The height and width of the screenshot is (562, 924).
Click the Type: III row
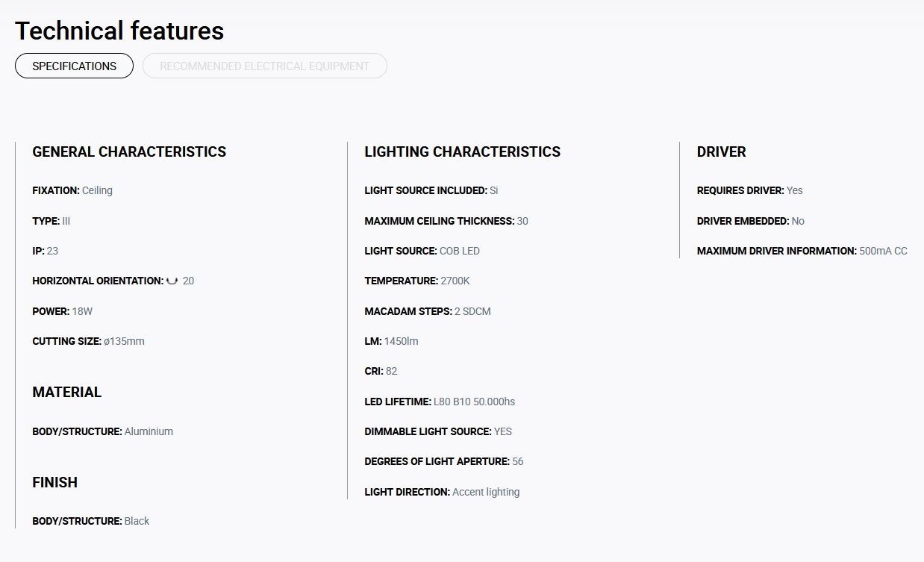[51, 221]
